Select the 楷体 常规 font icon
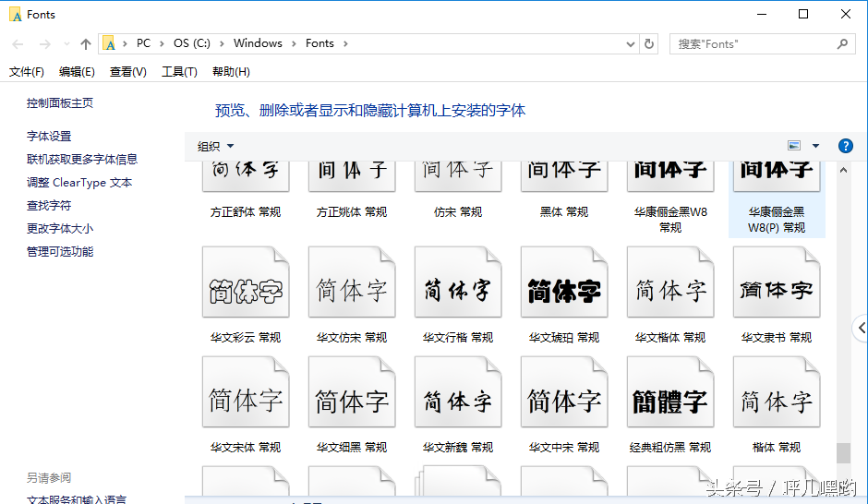Screen dimensions: 868x504 [x=777, y=391]
